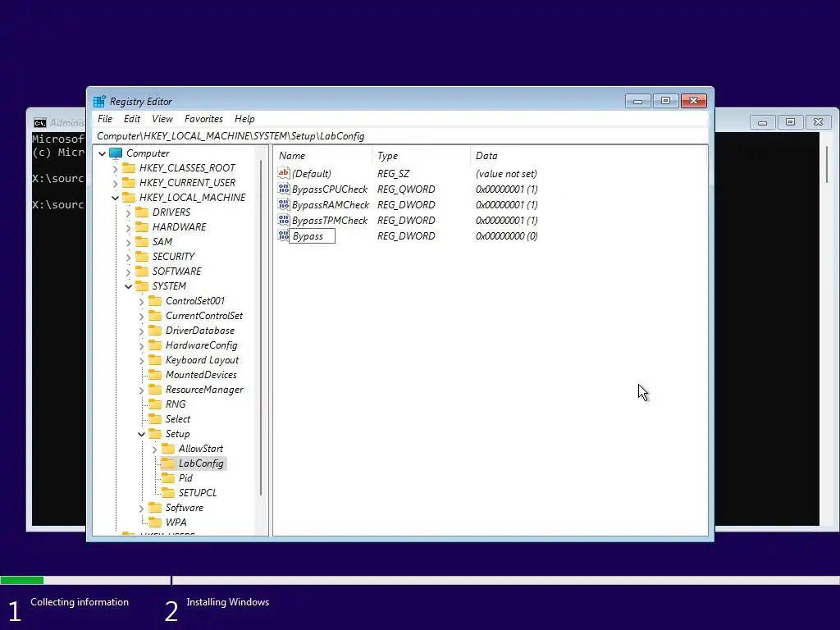Image resolution: width=840 pixels, height=630 pixels.
Task: Maximize the Registry Editor window
Action: click(x=665, y=101)
